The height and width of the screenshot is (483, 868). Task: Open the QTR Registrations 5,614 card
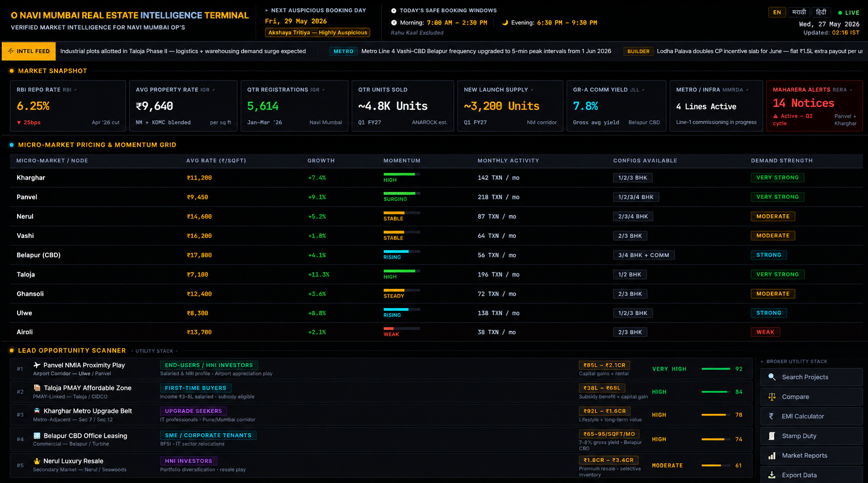294,106
